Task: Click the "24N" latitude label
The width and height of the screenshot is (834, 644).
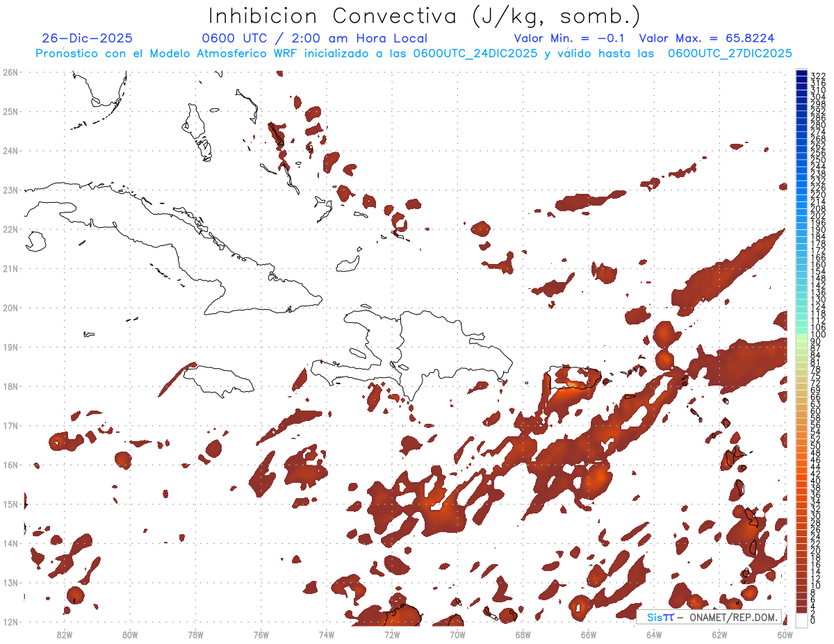Action: pos(10,150)
